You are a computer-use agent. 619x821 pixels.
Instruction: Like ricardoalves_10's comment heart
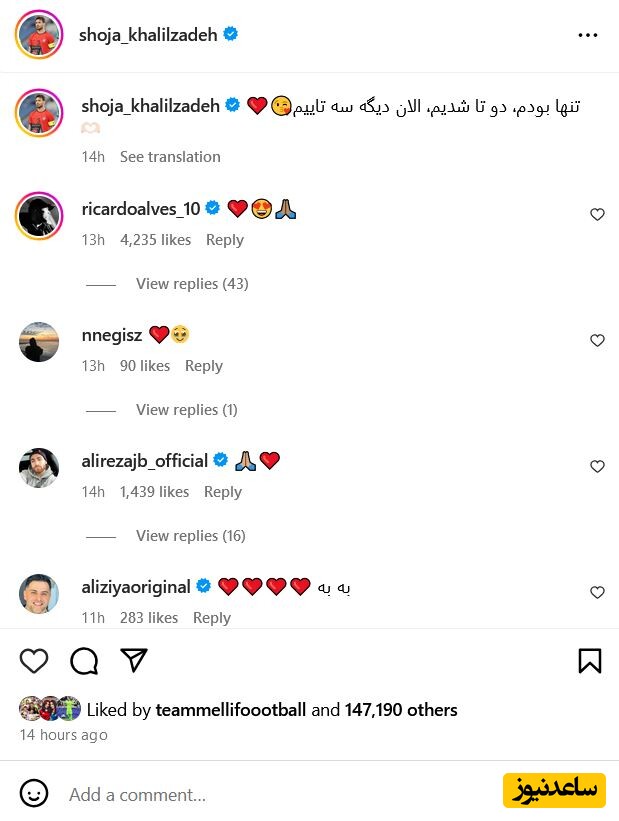tap(597, 214)
